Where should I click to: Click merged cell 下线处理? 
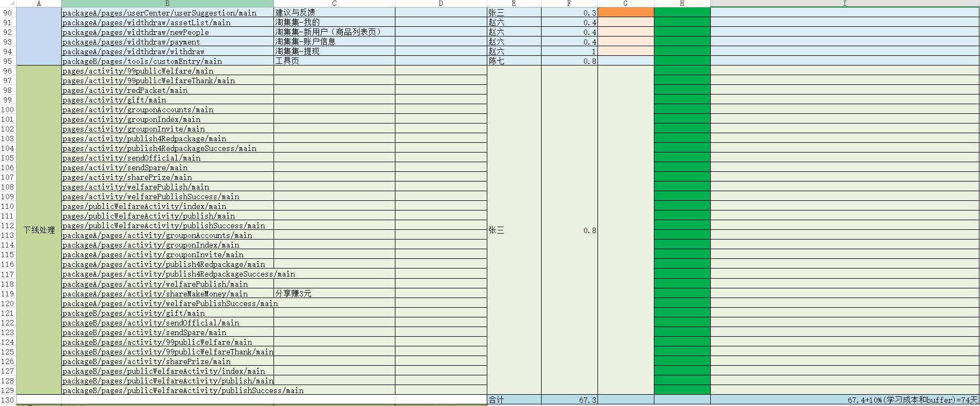point(39,230)
